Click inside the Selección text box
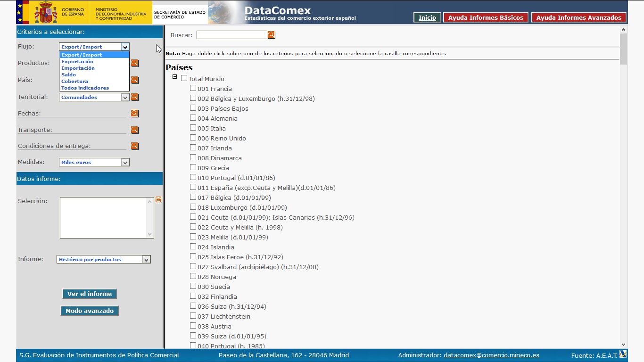This screenshot has width=644, height=362. [x=103, y=217]
